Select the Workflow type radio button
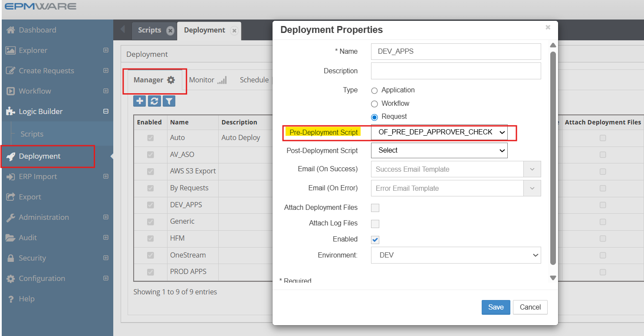Image resolution: width=644 pixels, height=336 pixels. click(375, 104)
